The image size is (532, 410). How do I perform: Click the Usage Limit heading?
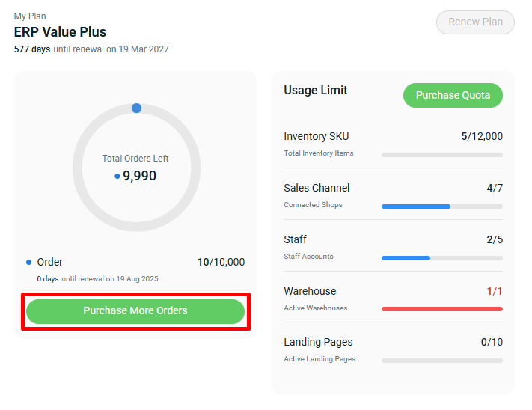(x=316, y=91)
